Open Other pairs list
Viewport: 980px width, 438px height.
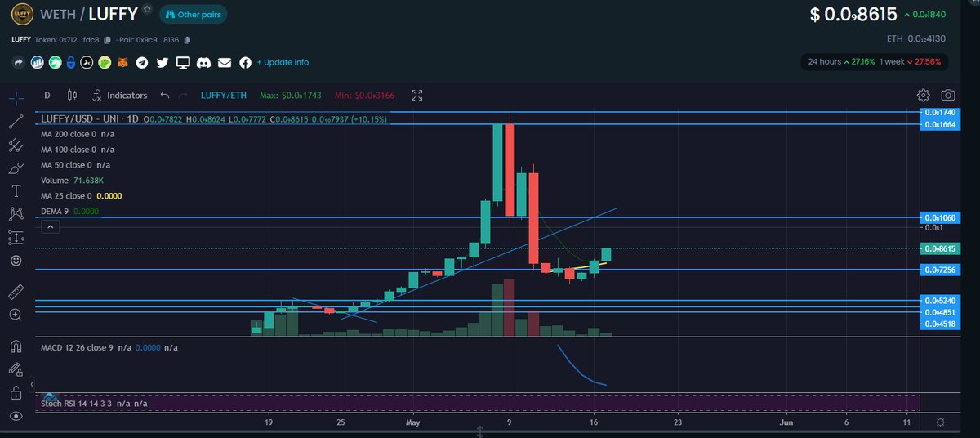(x=194, y=14)
